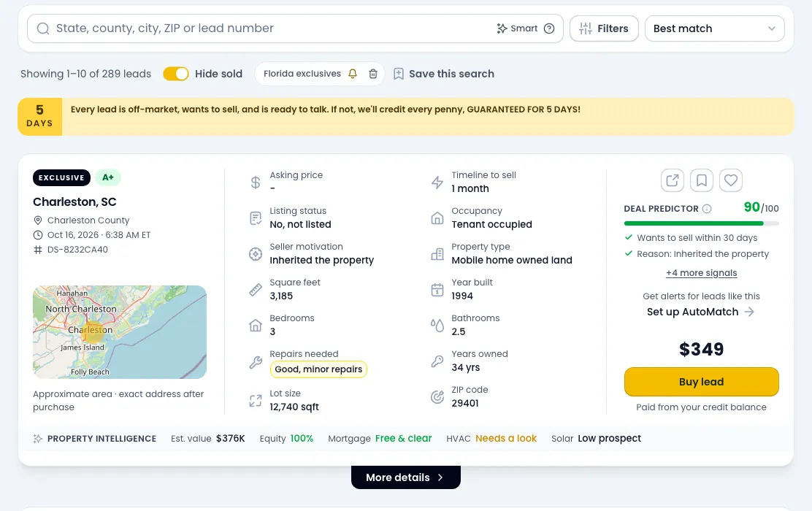Expand the Best match sort dropdown
Viewport: 812px width, 511px height.
(715, 28)
